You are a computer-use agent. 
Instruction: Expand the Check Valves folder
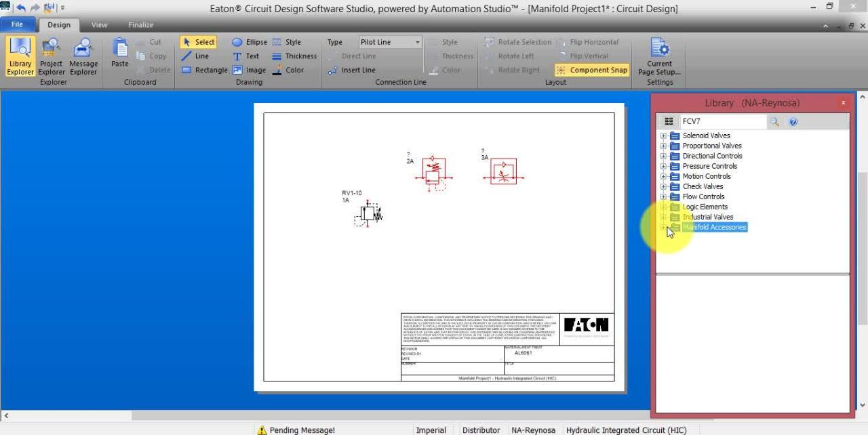point(663,186)
